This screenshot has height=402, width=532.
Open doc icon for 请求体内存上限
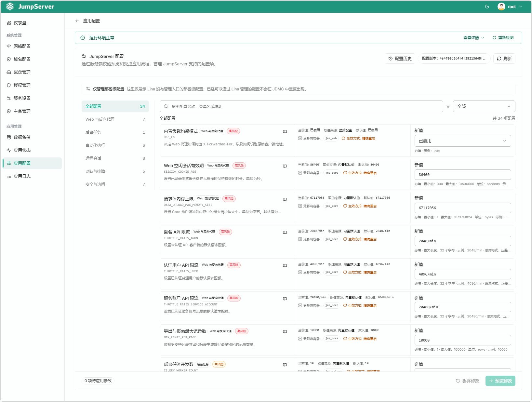click(285, 199)
